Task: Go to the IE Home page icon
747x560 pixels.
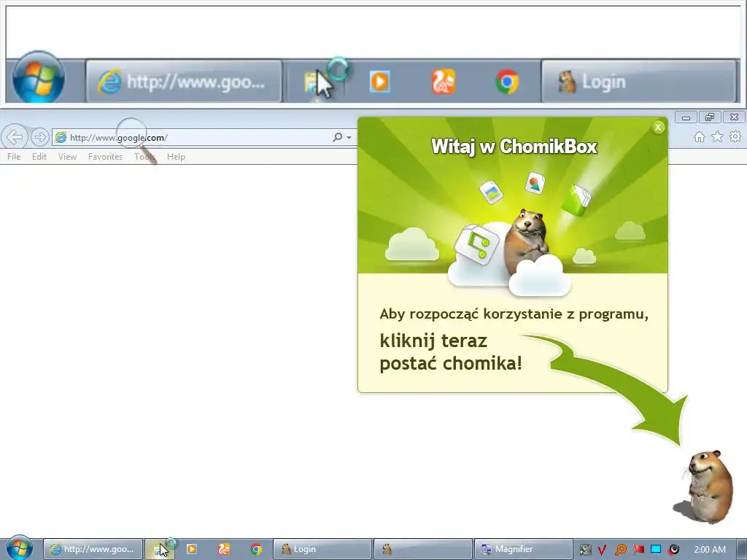Action: click(x=700, y=137)
